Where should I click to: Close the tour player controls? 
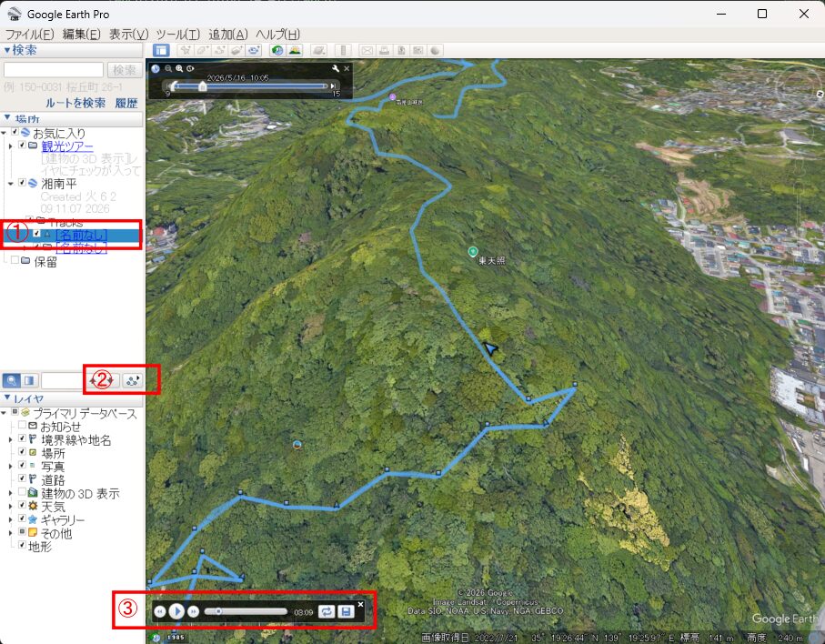pos(360,605)
